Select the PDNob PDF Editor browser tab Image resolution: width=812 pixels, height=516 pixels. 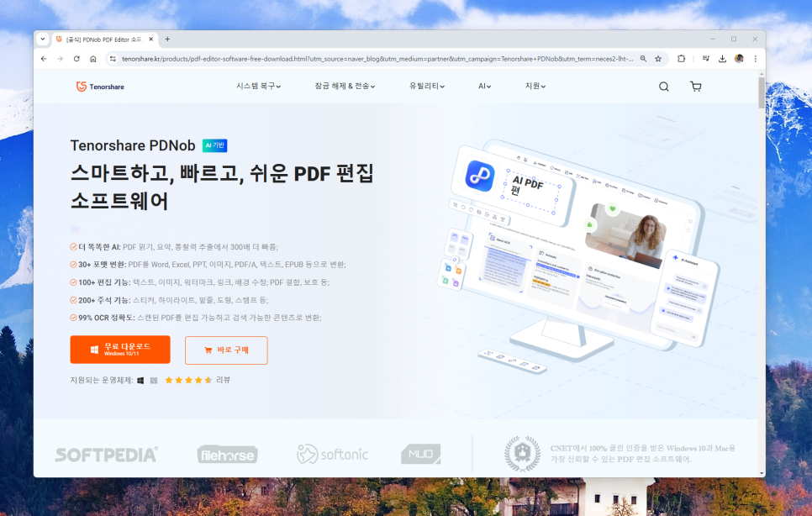coord(103,39)
